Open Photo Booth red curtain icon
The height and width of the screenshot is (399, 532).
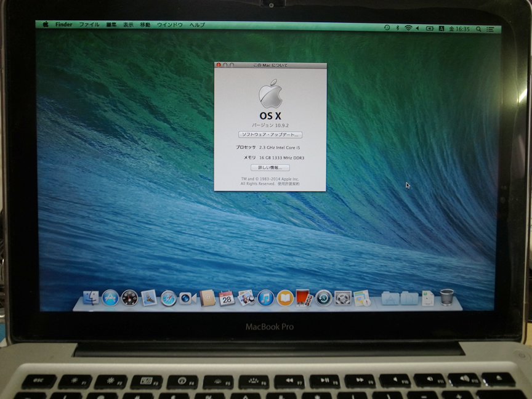click(x=304, y=298)
